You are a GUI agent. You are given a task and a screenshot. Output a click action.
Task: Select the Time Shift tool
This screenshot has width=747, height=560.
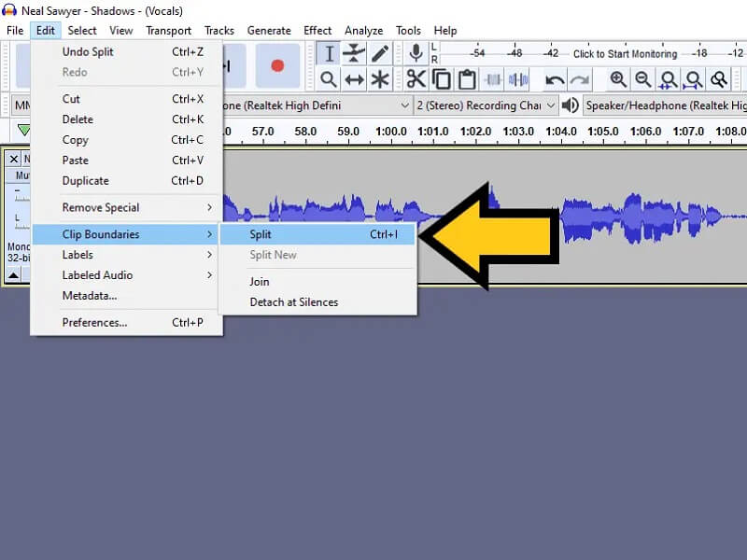[x=353, y=79]
